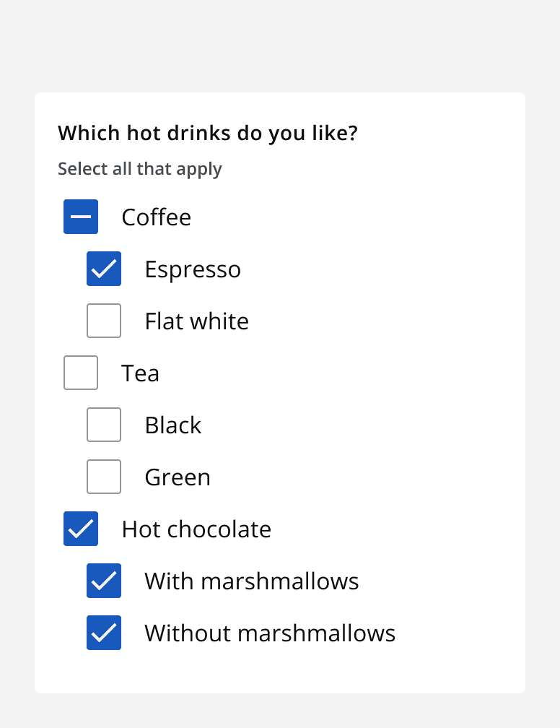Check the Flat white checkbox
Screen dimensions: 560x728
104,321
